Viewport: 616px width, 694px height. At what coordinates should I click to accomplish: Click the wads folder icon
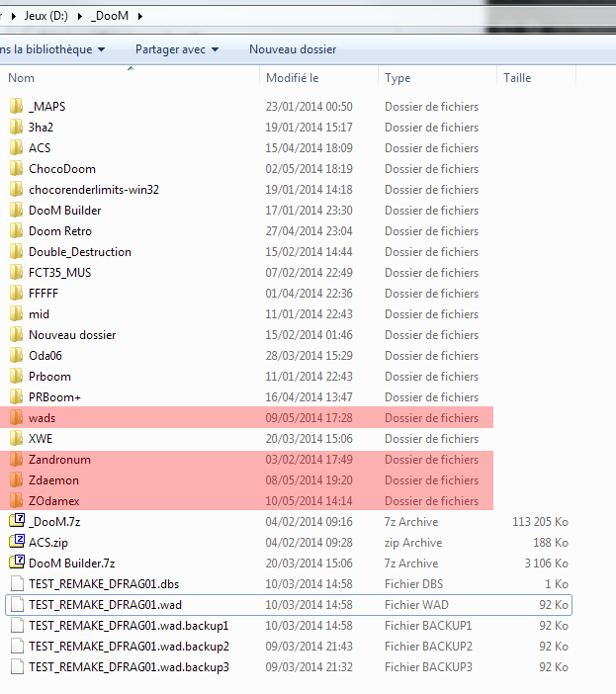[x=17, y=418]
